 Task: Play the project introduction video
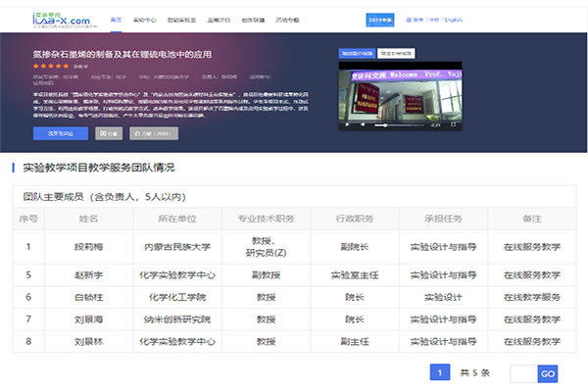click(345, 125)
